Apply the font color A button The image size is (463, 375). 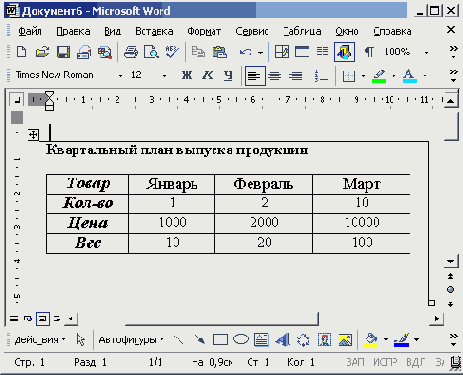pos(410,76)
